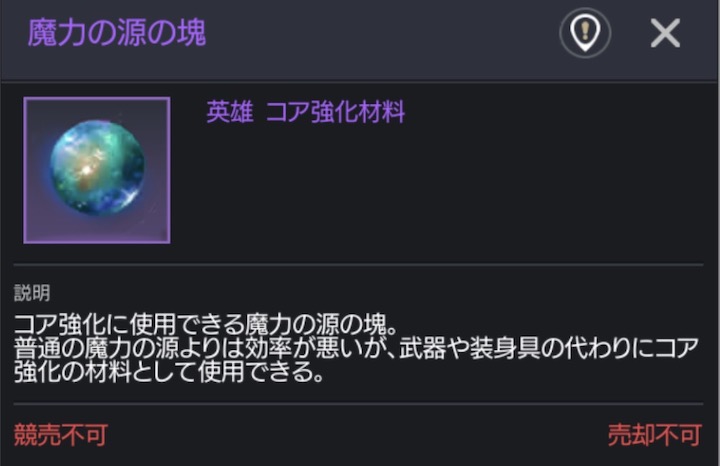720x466 pixels.
Task: Click the 競売不可 red label
Action: click(x=61, y=435)
